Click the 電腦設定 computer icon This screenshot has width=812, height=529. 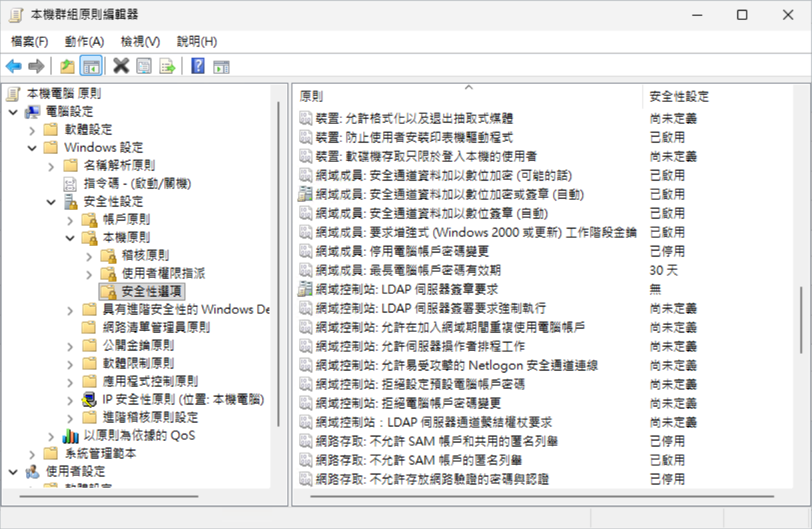pos(33,112)
